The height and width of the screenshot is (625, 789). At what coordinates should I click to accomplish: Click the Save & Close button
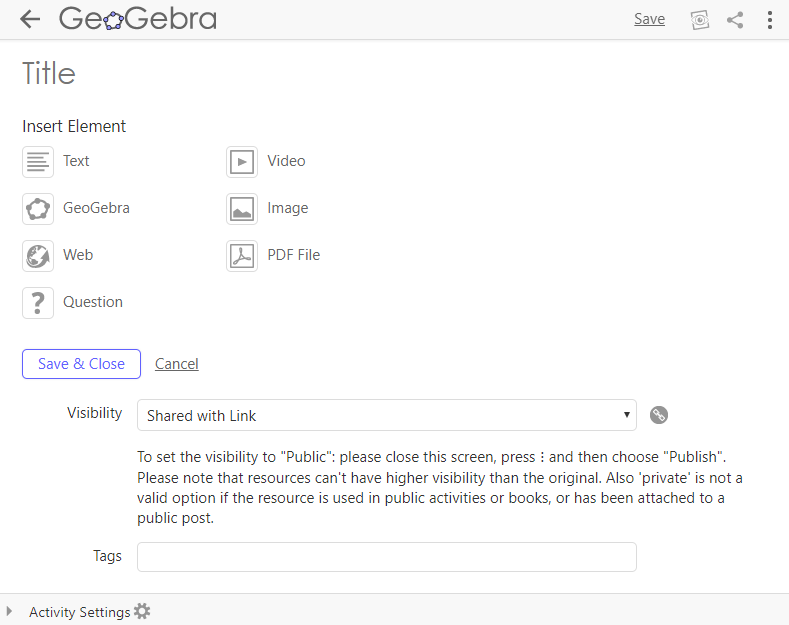click(x=82, y=364)
